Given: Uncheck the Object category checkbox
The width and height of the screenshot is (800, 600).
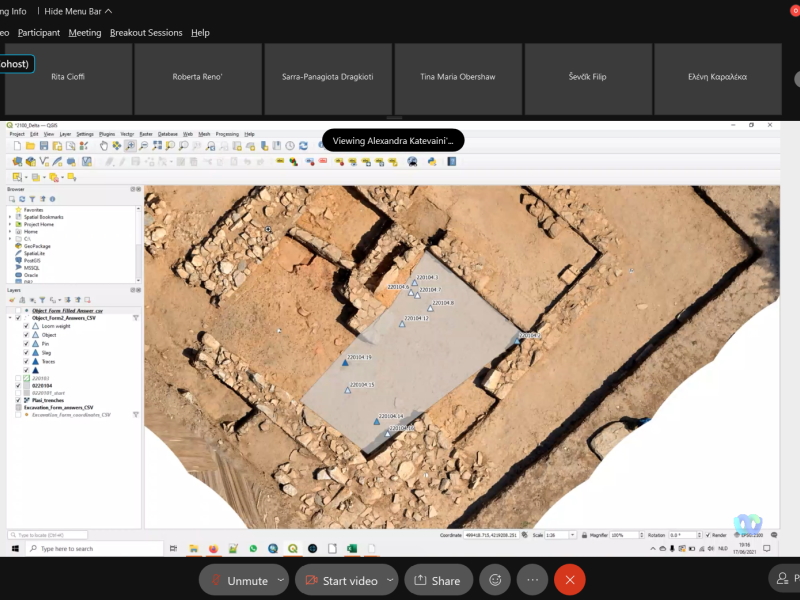Looking at the screenshot, I should click(26, 335).
